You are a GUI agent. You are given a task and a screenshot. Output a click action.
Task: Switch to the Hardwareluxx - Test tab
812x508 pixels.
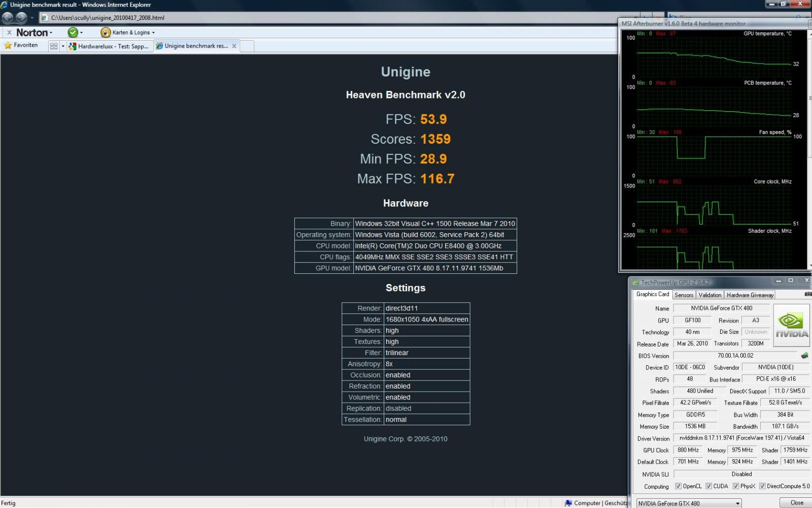tap(110, 46)
